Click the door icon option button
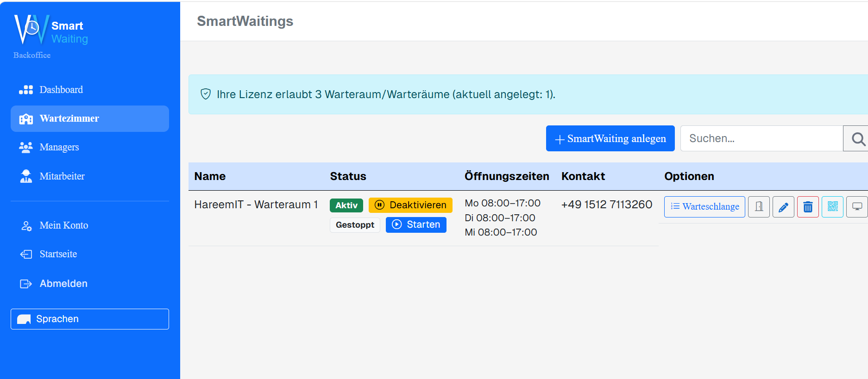Screen dimensions: 868x379 pyautogui.click(x=759, y=207)
